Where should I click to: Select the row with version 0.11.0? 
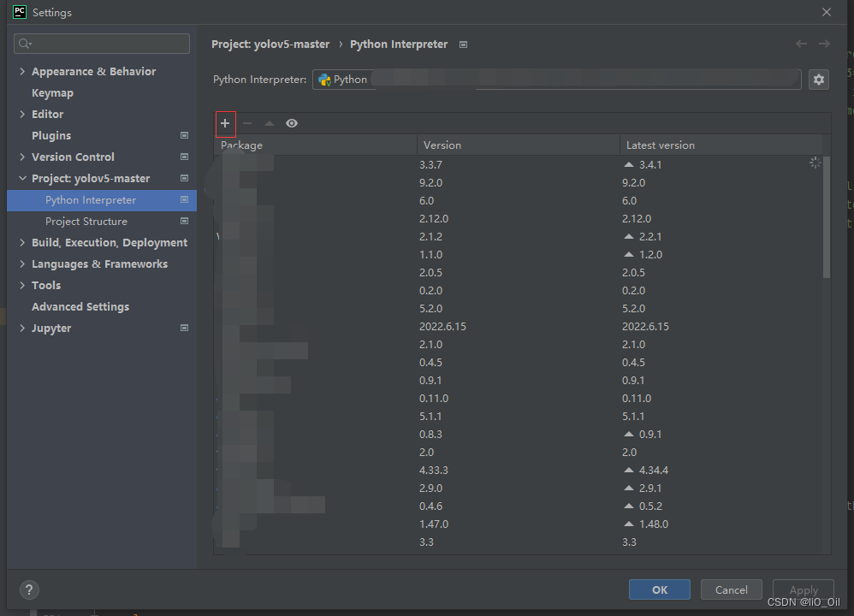pos(518,398)
